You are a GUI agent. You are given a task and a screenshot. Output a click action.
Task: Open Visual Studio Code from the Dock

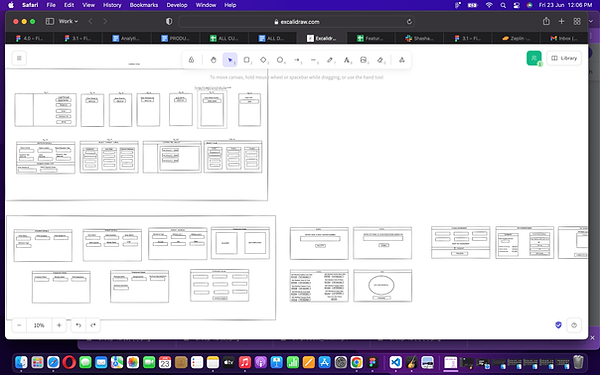(396, 362)
